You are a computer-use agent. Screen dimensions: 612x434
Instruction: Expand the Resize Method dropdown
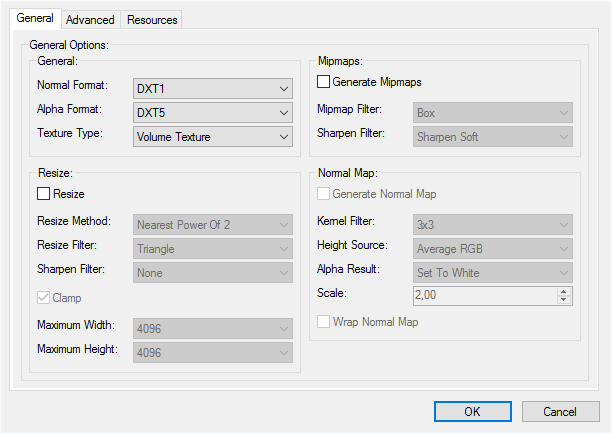[212, 224]
